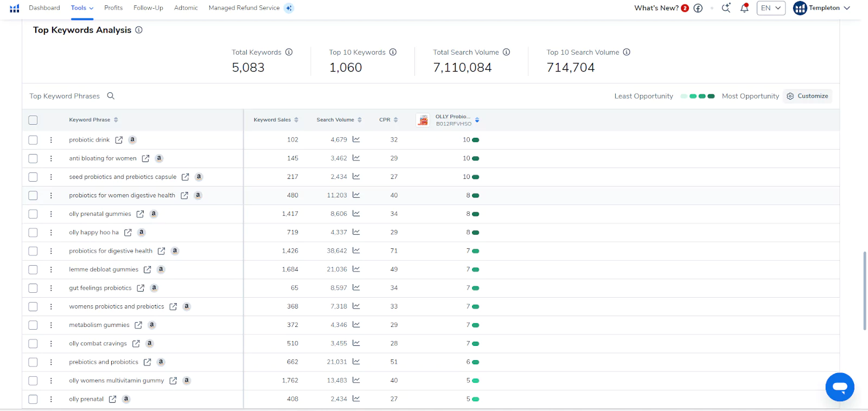This screenshot has height=411, width=868.
Task: Tick checkbox for seed probiotics and prebiotics capsule
Action: click(x=33, y=177)
